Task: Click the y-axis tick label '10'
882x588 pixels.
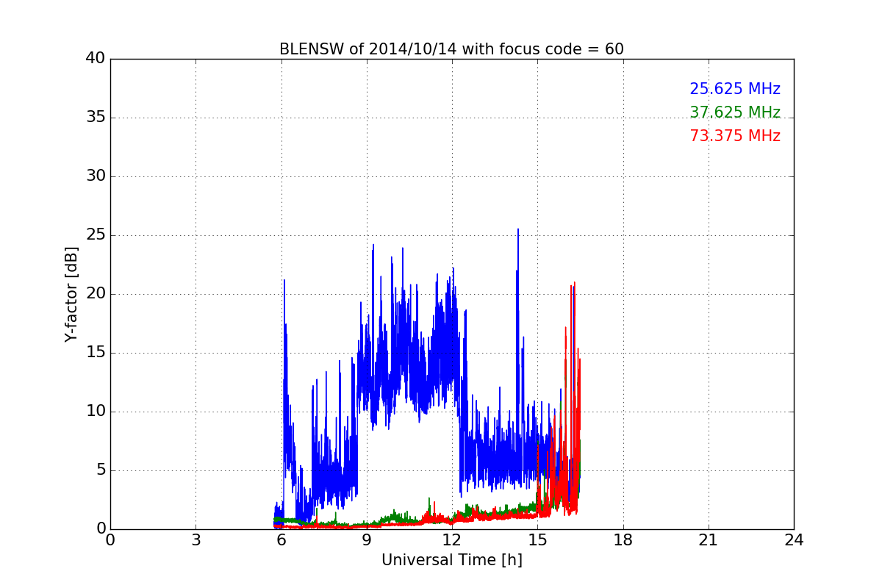Action: tap(96, 412)
